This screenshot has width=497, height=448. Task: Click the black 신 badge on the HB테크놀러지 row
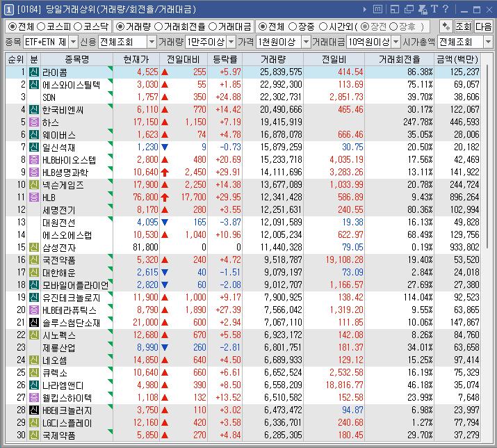coord(33,410)
